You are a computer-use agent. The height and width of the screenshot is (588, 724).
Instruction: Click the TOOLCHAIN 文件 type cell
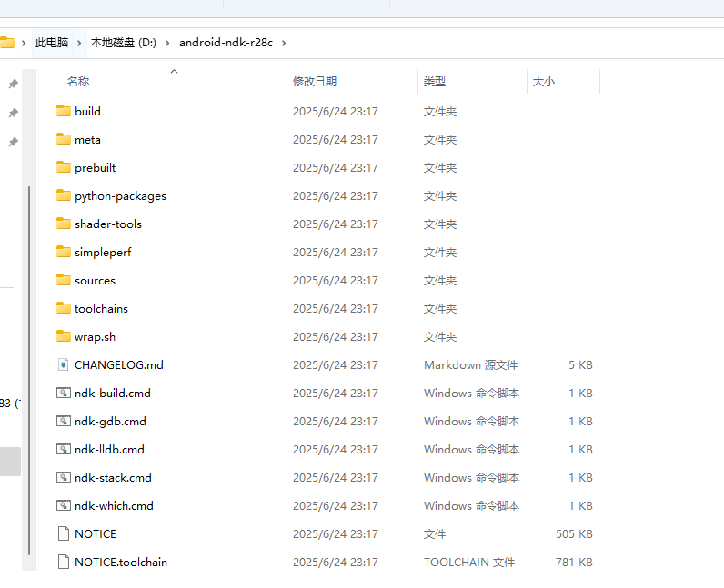[x=469, y=562]
